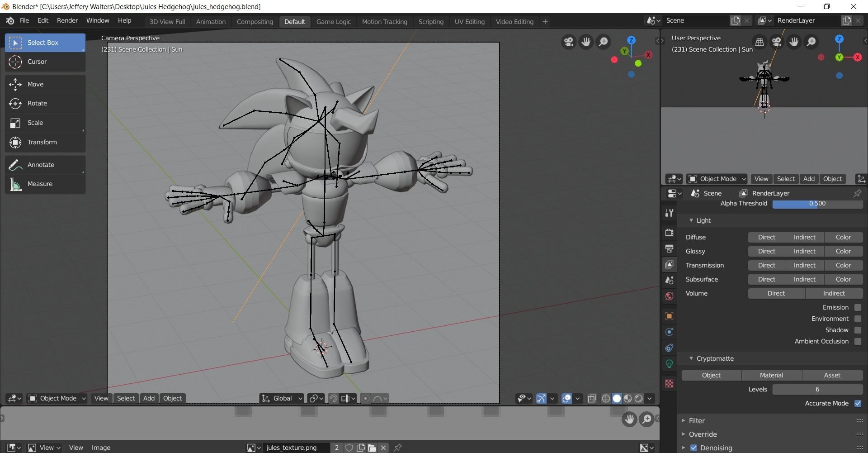Viewport: 868px width, 453px height.
Task: Click the Select Box tool
Action: 45,43
